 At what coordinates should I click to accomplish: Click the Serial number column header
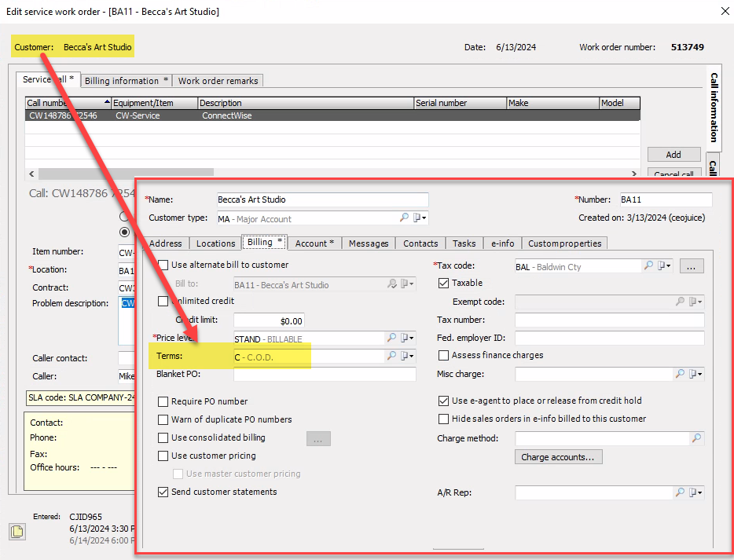461,103
